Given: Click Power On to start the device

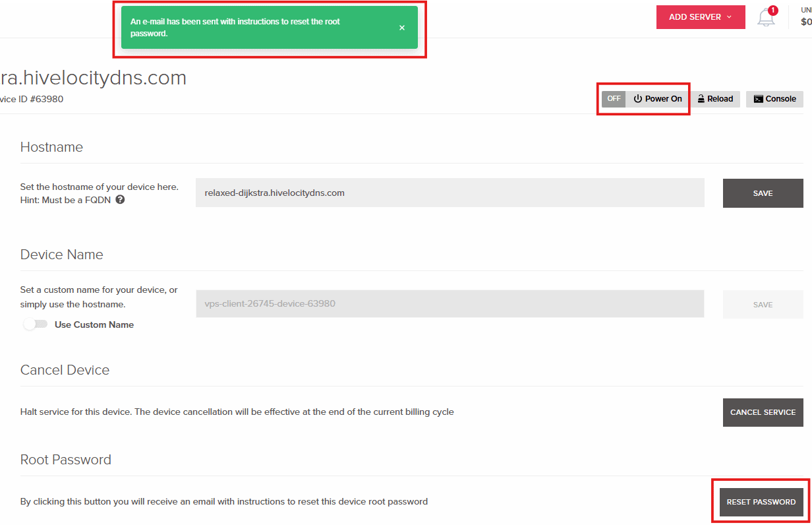Looking at the screenshot, I should coord(658,98).
